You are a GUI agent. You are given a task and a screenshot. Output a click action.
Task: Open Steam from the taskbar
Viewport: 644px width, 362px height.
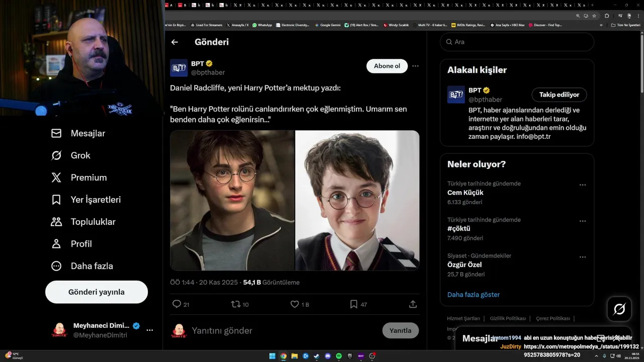click(x=316, y=356)
